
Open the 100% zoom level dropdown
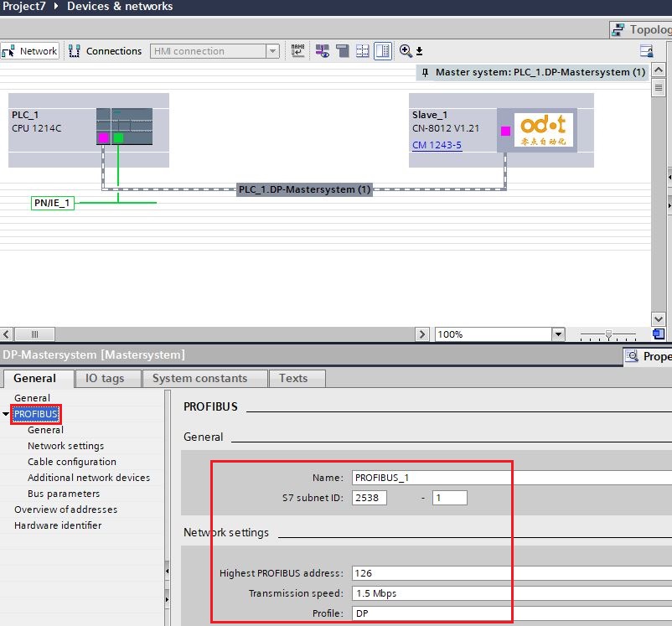click(558, 334)
